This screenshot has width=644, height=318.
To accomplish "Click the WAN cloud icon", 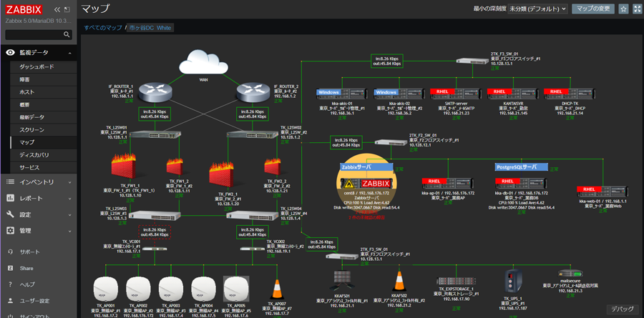I will (x=203, y=62).
